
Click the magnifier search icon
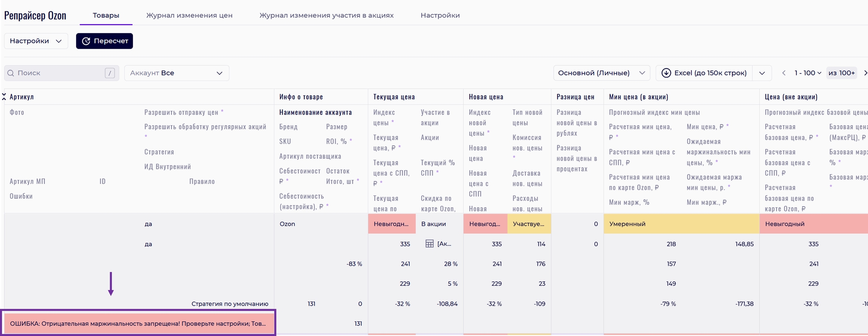[11, 73]
